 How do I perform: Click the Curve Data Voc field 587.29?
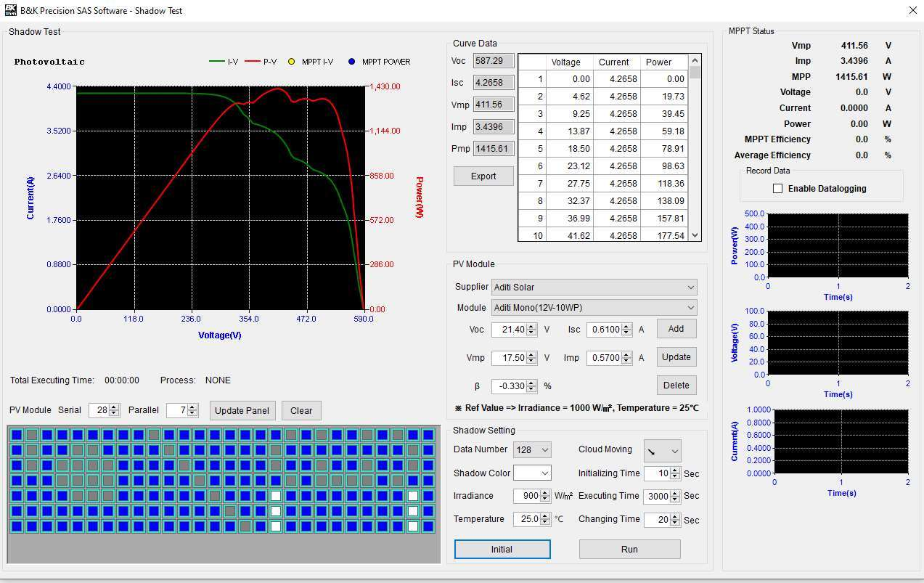(x=494, y=61)
